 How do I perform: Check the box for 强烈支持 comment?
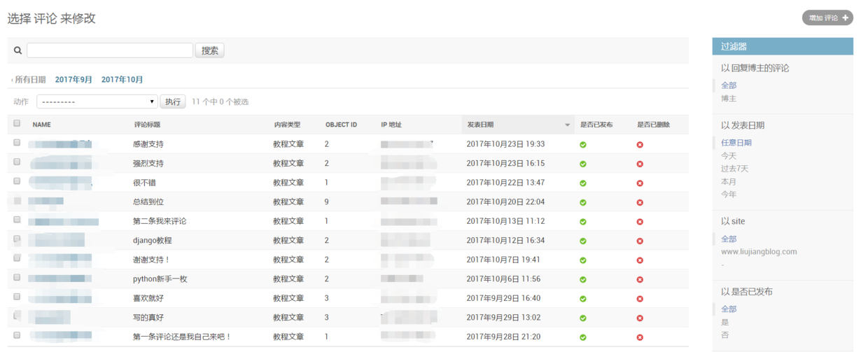coord(17,162)
